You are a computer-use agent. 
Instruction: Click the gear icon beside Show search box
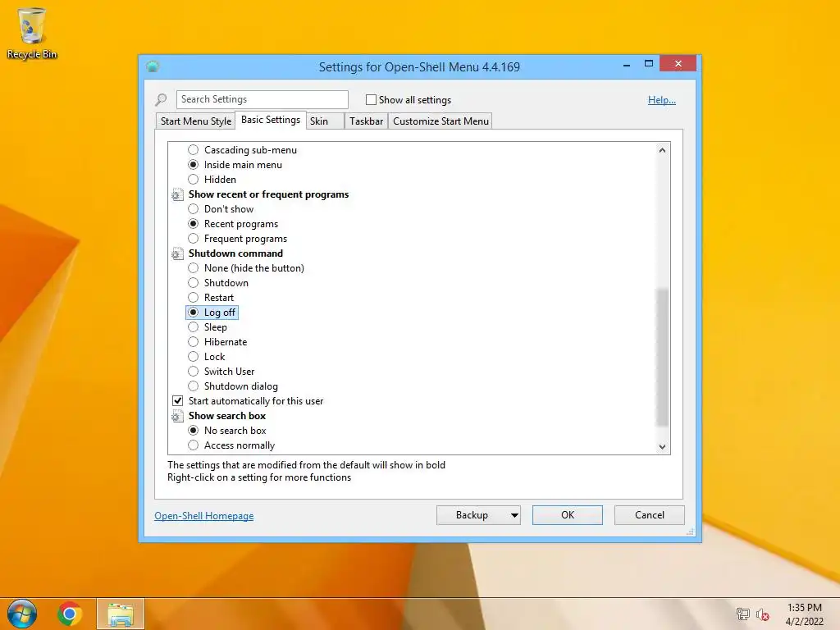click(x=177, y=416)
